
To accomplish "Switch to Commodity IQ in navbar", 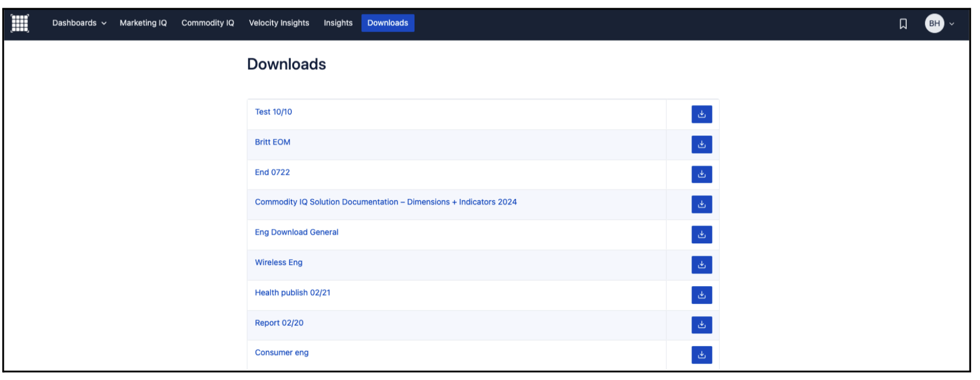I will [208, 23].
